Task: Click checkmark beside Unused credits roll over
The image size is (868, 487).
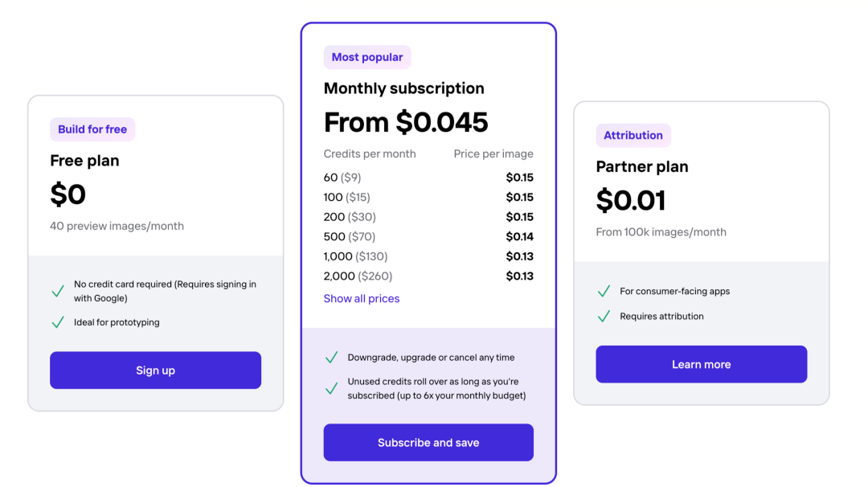Action: coord(331,388)
